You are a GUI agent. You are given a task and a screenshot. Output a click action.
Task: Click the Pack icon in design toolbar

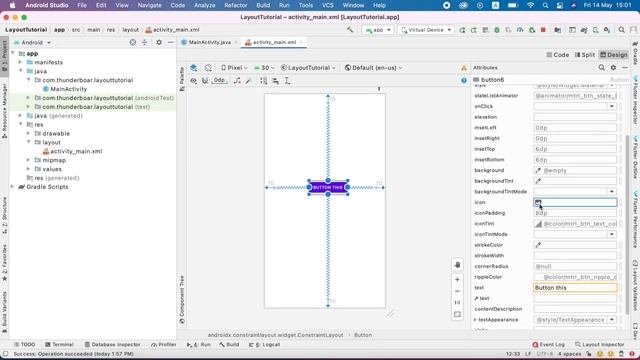coord(264,81)
